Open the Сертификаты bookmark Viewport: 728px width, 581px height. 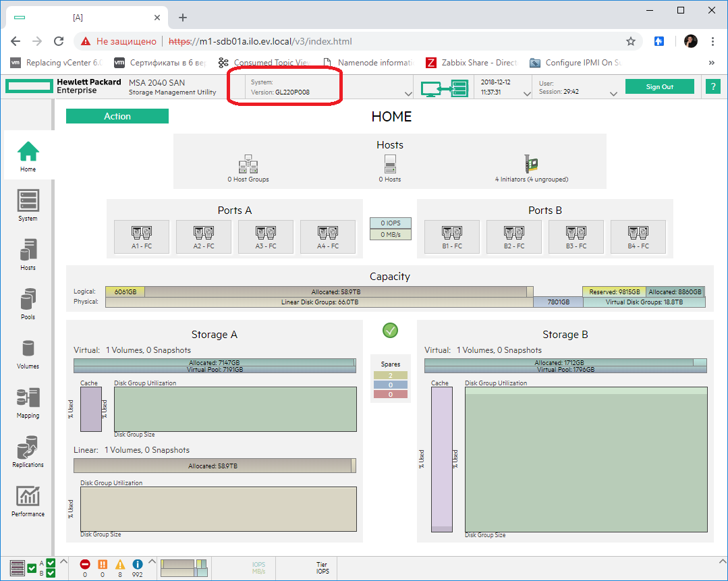[160, 63]
